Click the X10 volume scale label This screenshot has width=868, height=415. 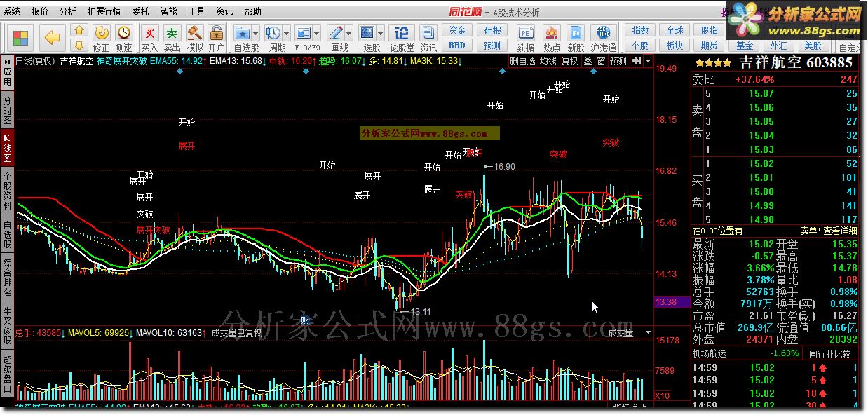pyautogui.click(x=662, y=395)
